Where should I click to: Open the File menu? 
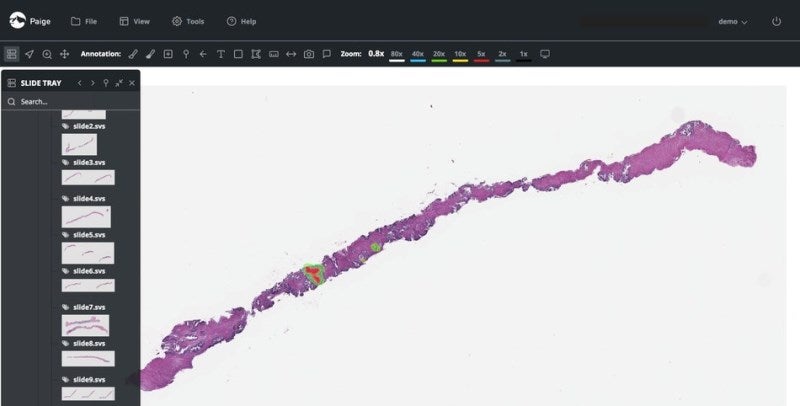[x=83, y=21]
